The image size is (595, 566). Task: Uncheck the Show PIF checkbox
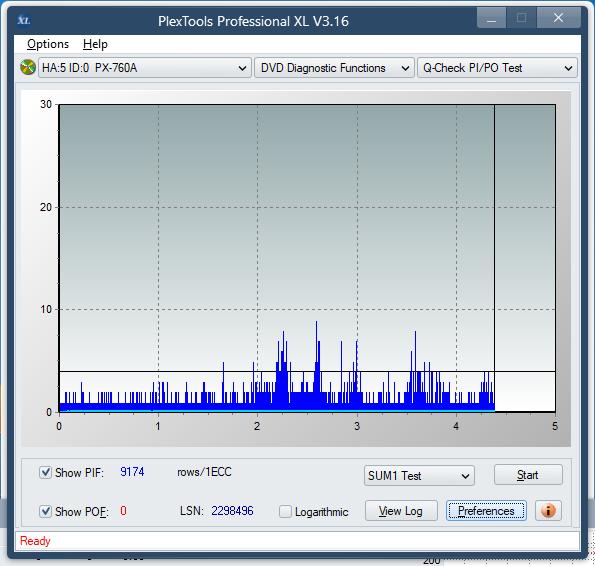(x=45, y=472)
